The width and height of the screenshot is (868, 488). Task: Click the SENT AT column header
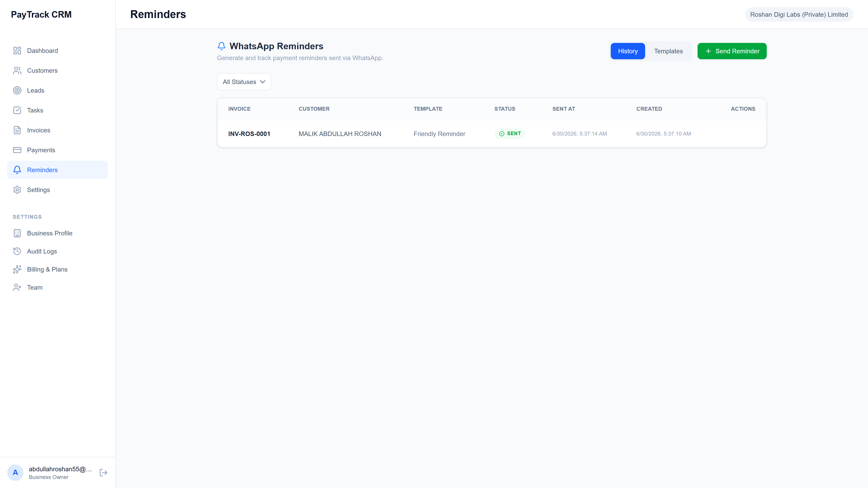coord(564,109)
